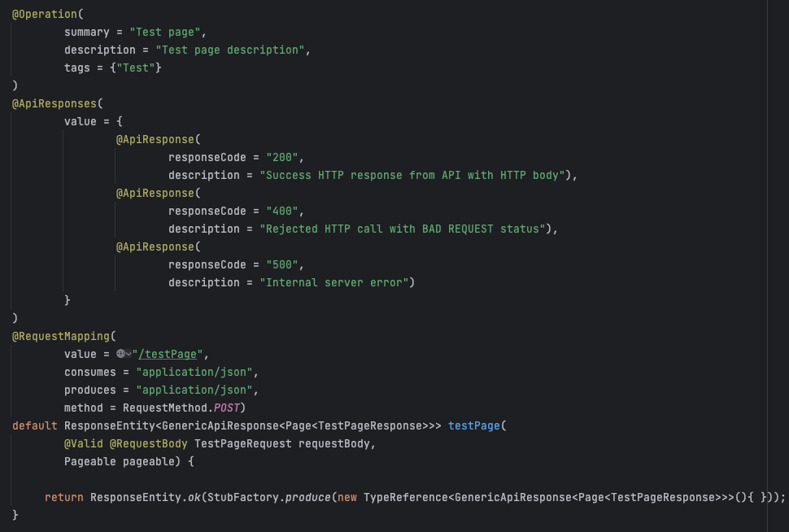The image size is (789, 532).
Task: Click the responseCode "400" value
Action: [282, 211]
